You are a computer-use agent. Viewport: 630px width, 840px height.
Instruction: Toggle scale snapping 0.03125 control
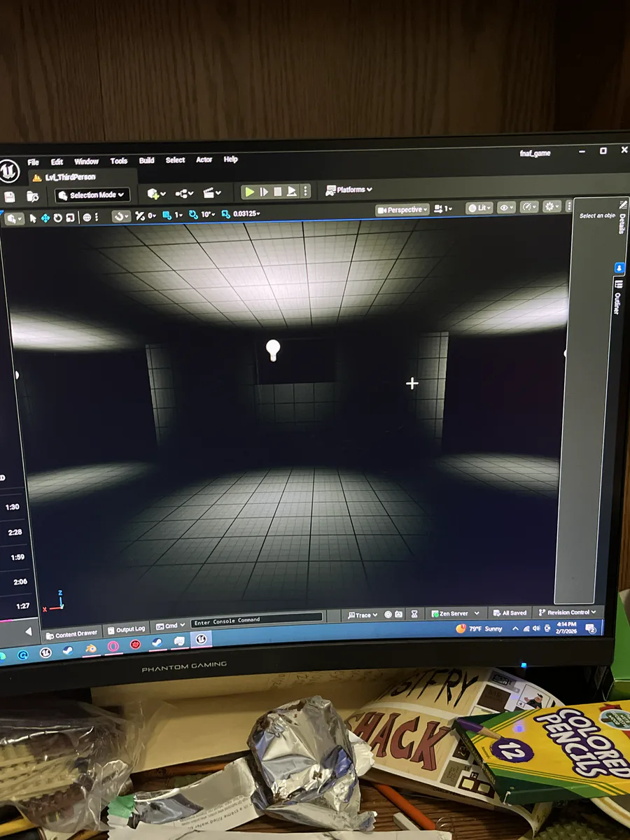coord(241,213)
